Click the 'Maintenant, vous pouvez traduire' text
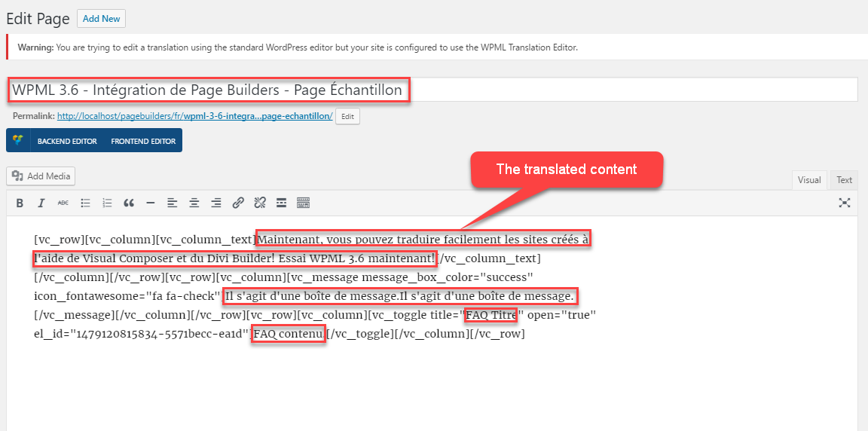The width and height of the screenshot is (868, 431). point(350,240)
